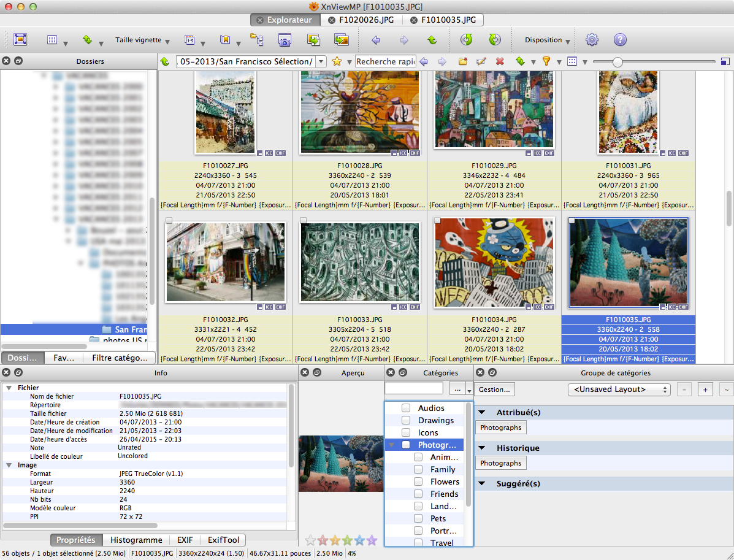Open the Histogramme tab
This screenshot has width=734, height=560.
[x=136, y=540]
